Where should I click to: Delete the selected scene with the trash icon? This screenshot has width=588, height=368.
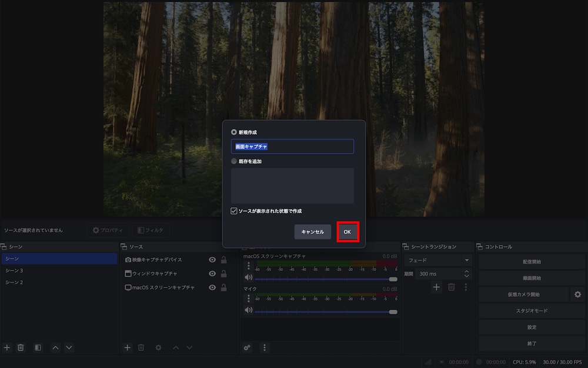pyautogui.click(x=21, y=348)
